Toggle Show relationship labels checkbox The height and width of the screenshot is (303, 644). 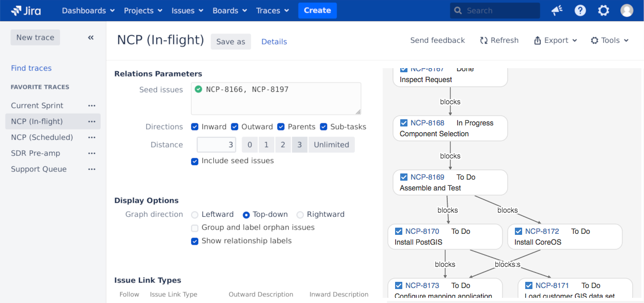pyautogui.click(x=195, y=241)
